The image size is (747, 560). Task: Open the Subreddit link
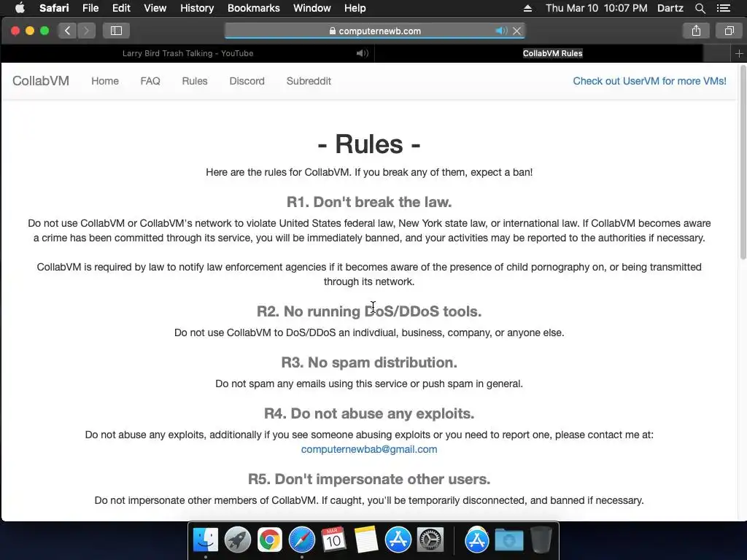(x=309, y=81)
